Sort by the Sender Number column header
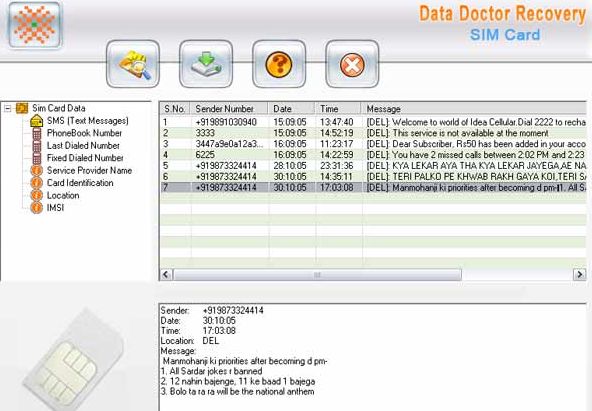592x411 pixels. (229, 109)
